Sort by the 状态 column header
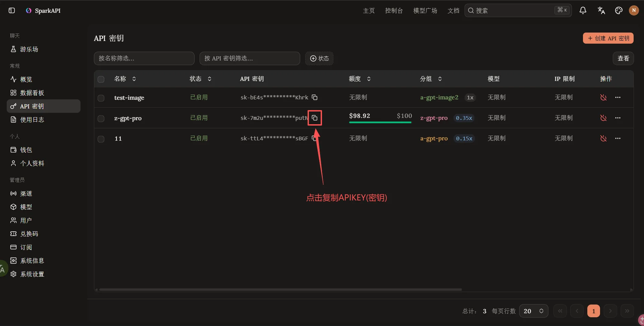 pyautogui.click(x=201, y=79)
